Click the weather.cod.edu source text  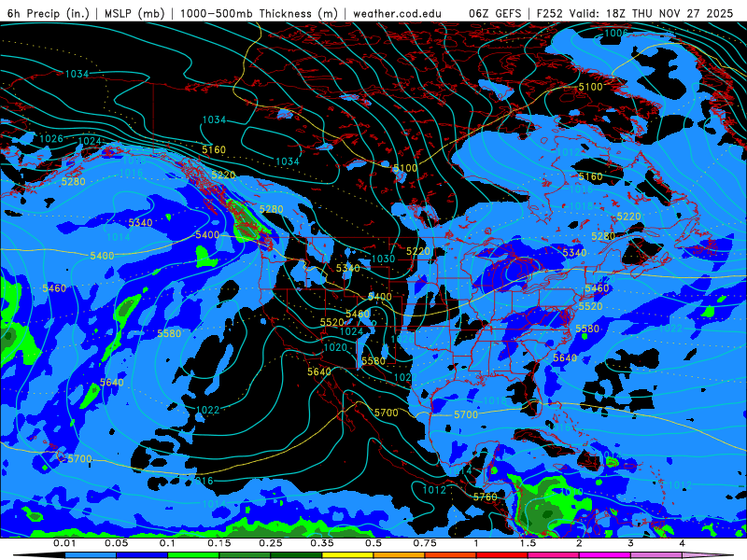[397, 13]
